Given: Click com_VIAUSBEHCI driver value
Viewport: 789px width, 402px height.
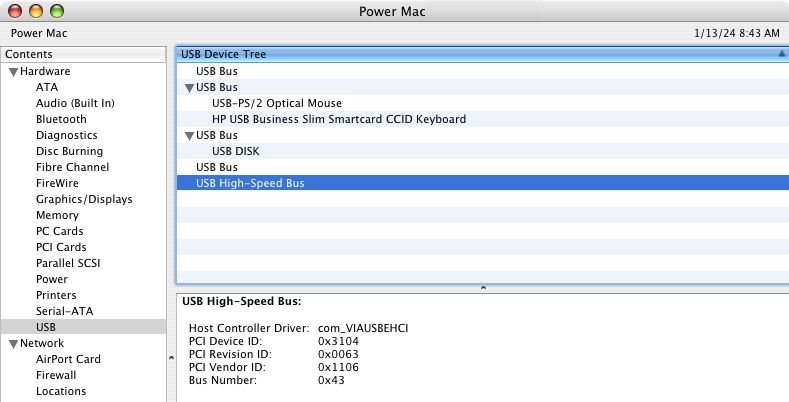Looking at the screenshot, I should pyautogui.click(x=363, y=329).
